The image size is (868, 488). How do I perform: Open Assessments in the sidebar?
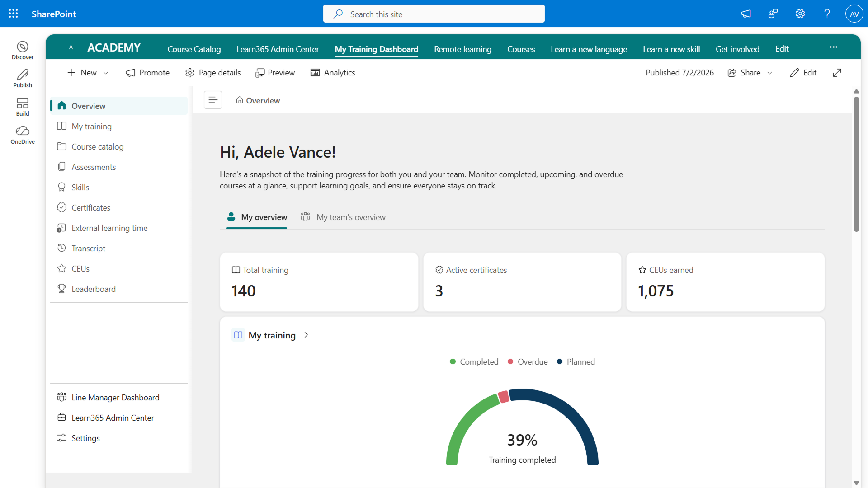pyautogui.click(x=119, y=167)
